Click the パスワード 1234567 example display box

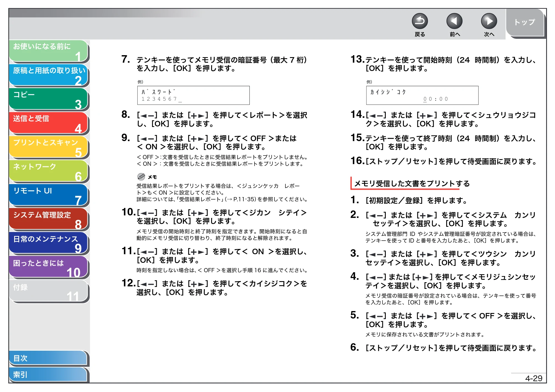tap(193, 95)
